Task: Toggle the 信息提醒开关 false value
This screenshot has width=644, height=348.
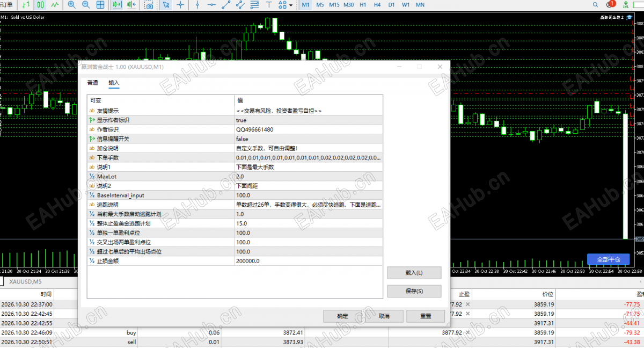Action: (309, 139)
